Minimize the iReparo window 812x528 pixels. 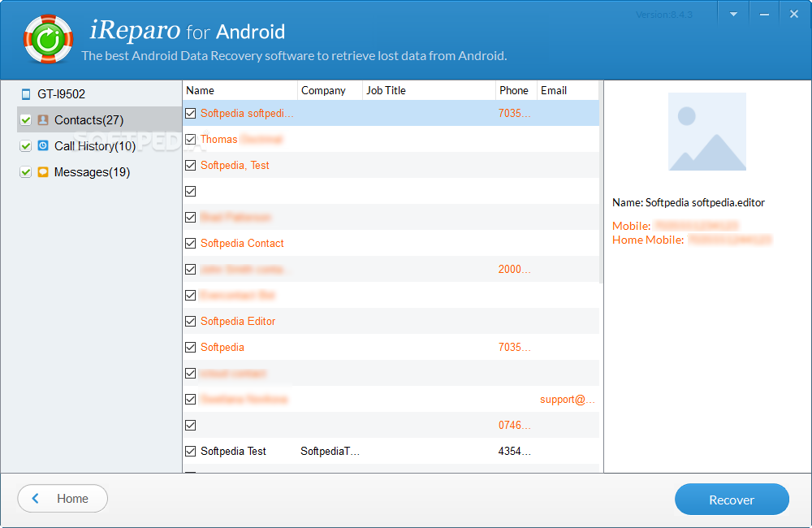click(x=764, y=15)
